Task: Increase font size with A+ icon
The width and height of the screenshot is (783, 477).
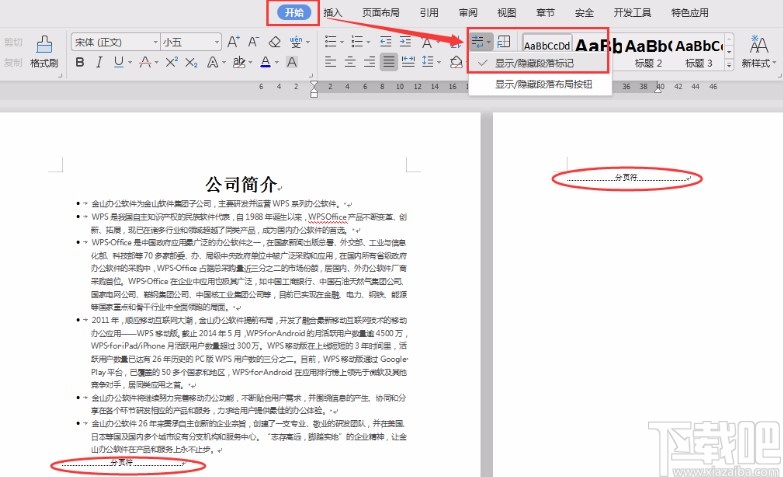Action: click(233, 42)
